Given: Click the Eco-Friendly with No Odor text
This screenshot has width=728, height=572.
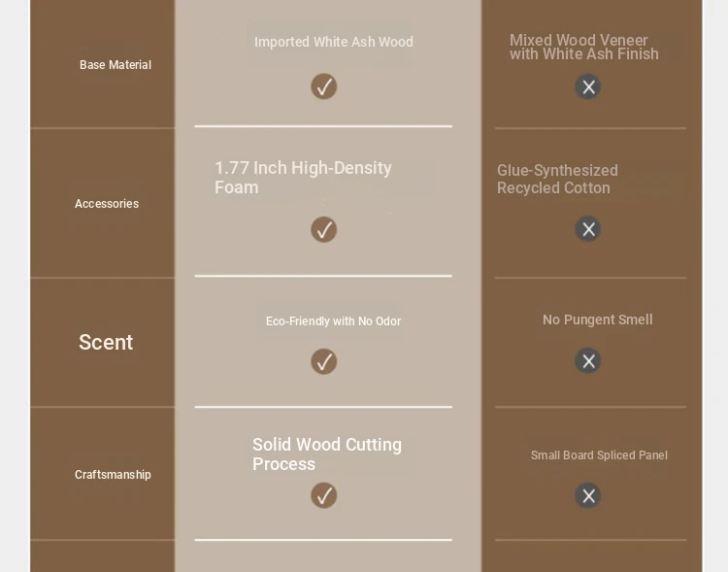Looking at the screenshot, I should pyautogui.click(x=333, y=321).
